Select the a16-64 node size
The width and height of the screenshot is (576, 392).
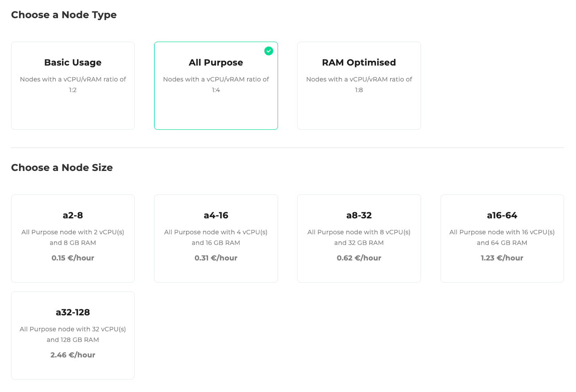pos(502,238)
